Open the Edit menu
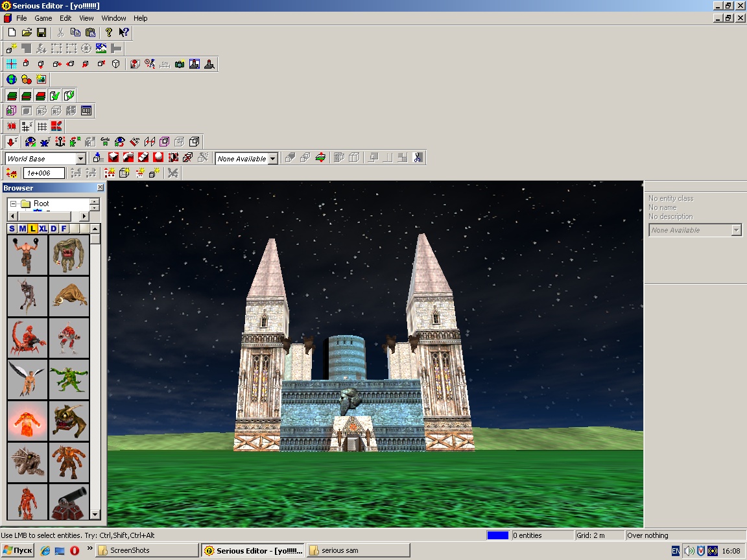Viewport: 747px width, 560px height. tap(65, 18)
